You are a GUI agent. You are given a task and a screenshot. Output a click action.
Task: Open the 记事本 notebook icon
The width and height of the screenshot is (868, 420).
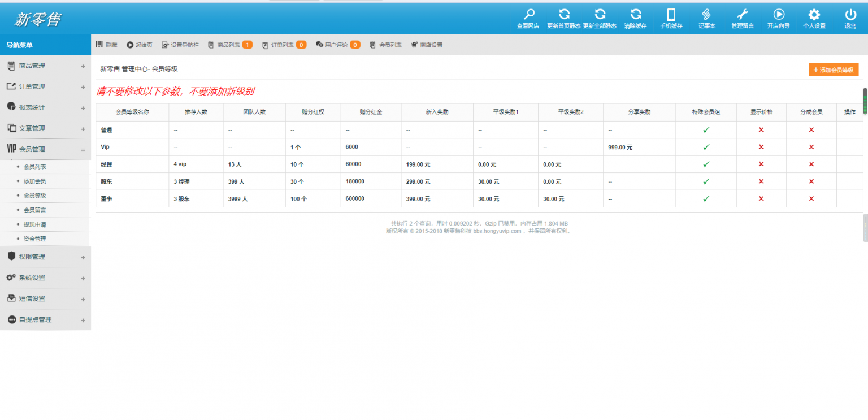706,15
